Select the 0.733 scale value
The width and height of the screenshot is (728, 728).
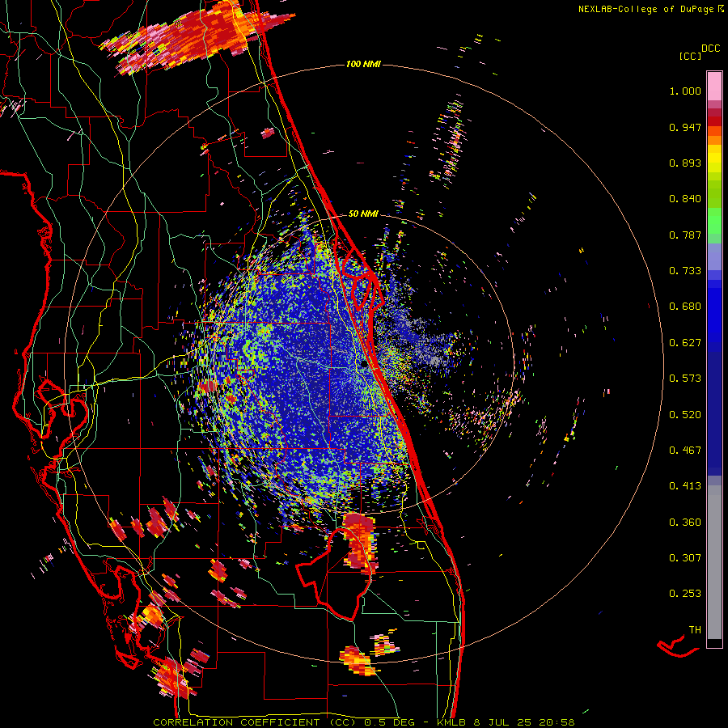coord(685,271)
